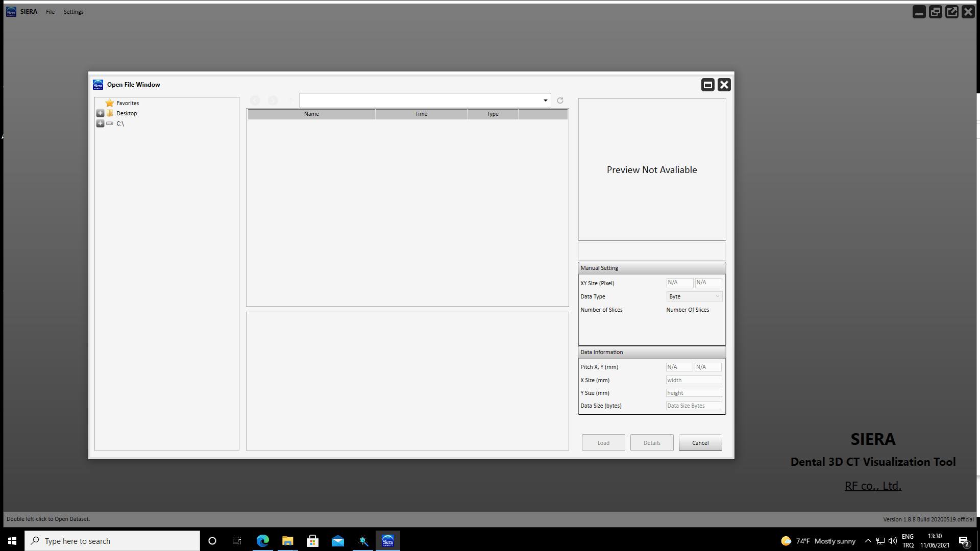980x551 pixels.
Task: Click the refresh icon beside path box
Action: 560,101
